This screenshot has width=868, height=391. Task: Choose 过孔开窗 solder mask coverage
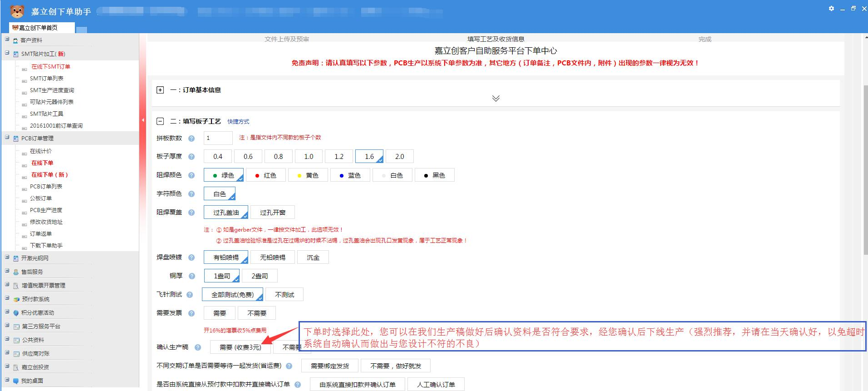click(273, 213)
